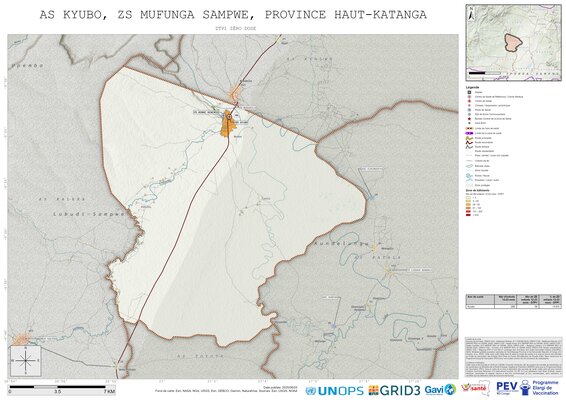Click the water body legend symbol

pyautogui.click(x=469, y=166)
